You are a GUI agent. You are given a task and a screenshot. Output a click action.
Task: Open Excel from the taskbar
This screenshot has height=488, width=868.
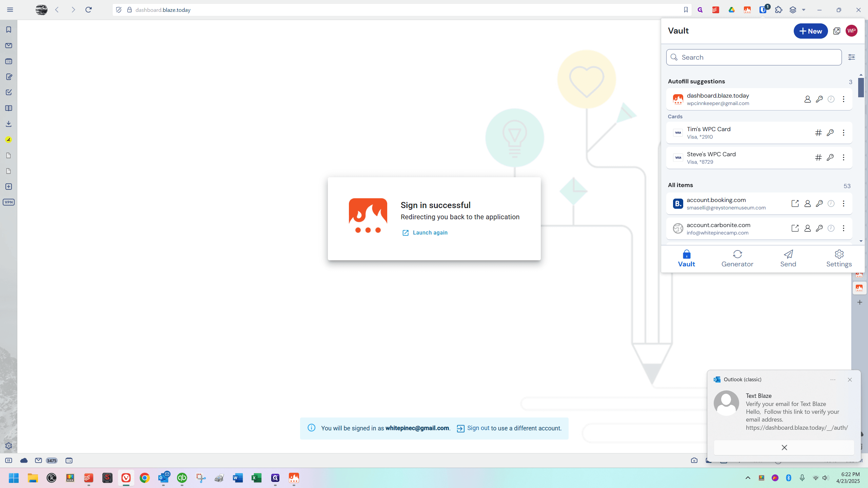(x=256, y=478)
